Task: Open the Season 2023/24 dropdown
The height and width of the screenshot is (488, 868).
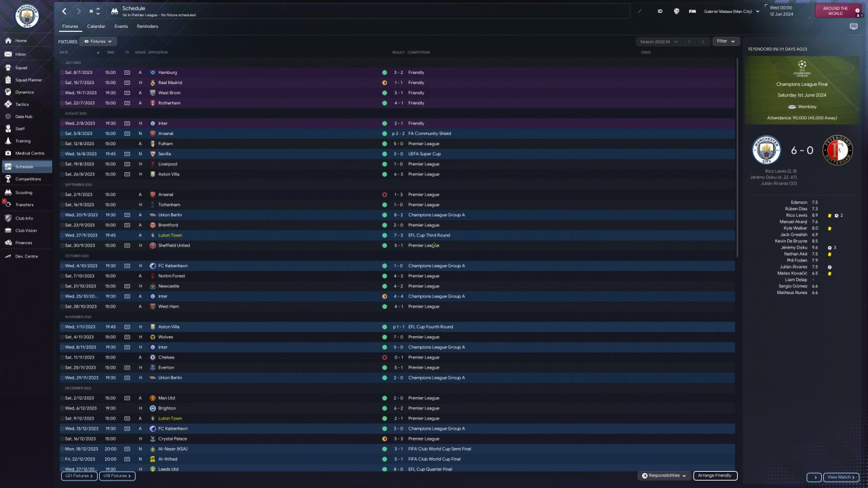Action: [658, 41]
